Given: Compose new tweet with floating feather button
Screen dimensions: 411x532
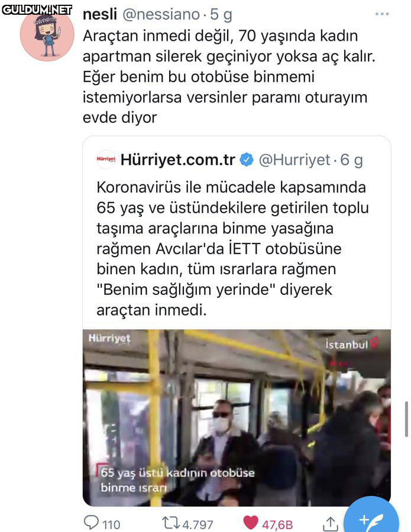Looking at the screenshot, I should point(371,517).
